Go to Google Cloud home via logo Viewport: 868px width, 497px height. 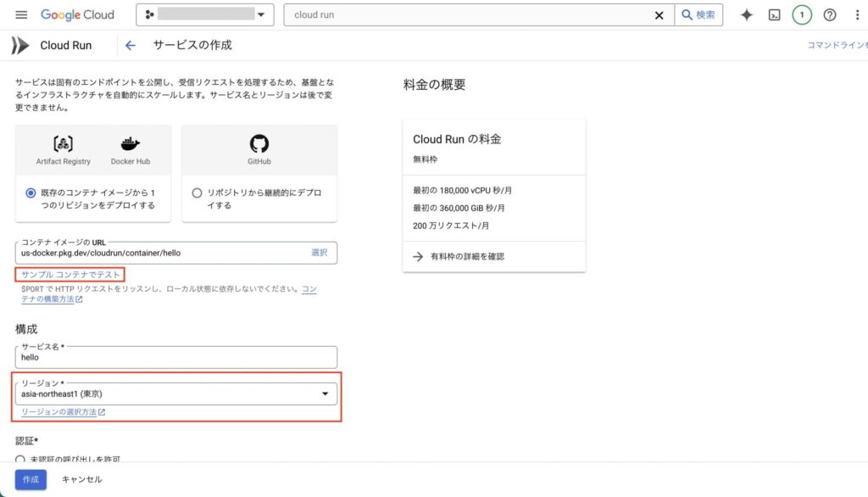pyautogui.click(x=77, y=15)
